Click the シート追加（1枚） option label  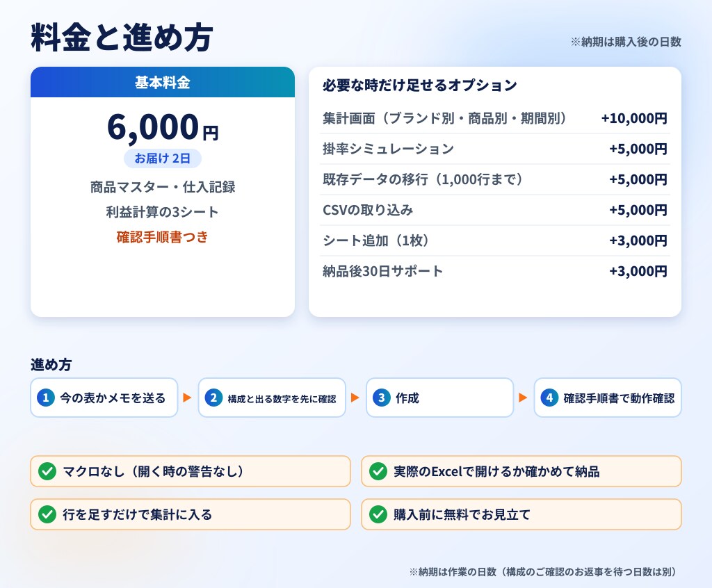click(x=376, y=240)
